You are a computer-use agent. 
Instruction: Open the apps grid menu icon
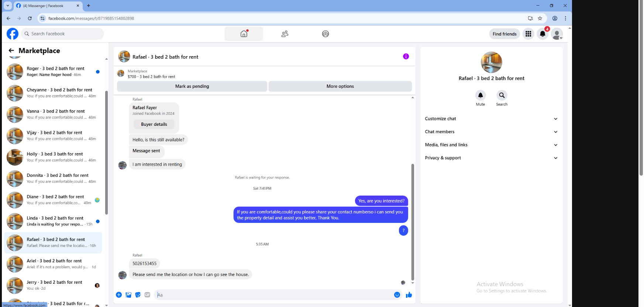click(x=528, y=34)
